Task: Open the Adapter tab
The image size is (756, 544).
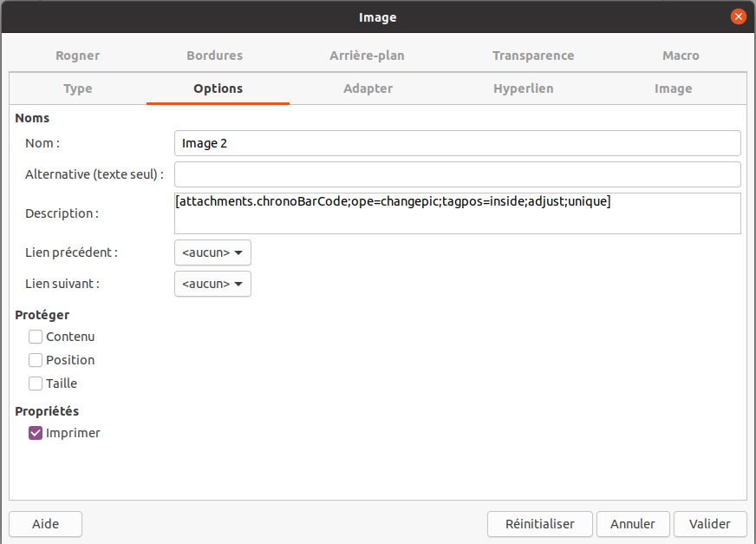Action: point(368,88)
